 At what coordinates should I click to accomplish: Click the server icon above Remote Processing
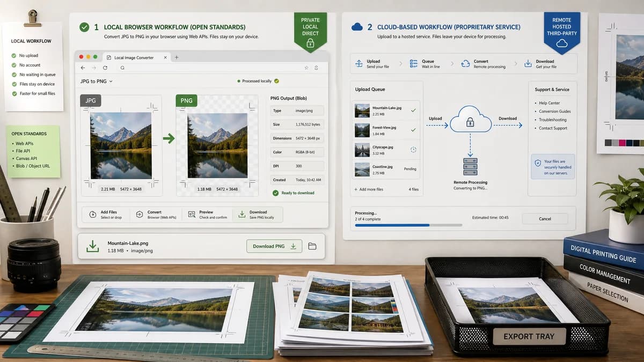[x=470, y=166]
